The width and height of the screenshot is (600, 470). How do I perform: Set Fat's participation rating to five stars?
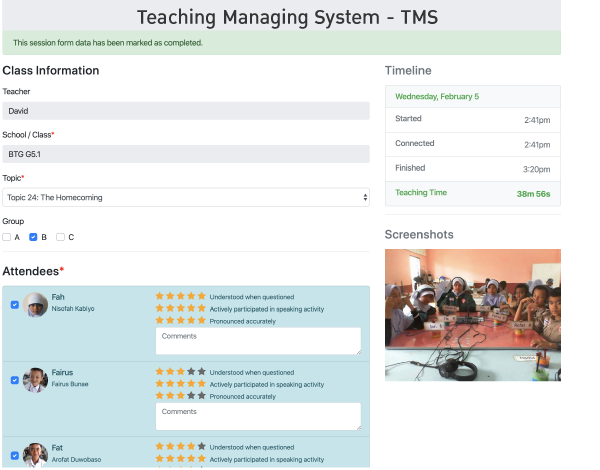tap(202, 459)
